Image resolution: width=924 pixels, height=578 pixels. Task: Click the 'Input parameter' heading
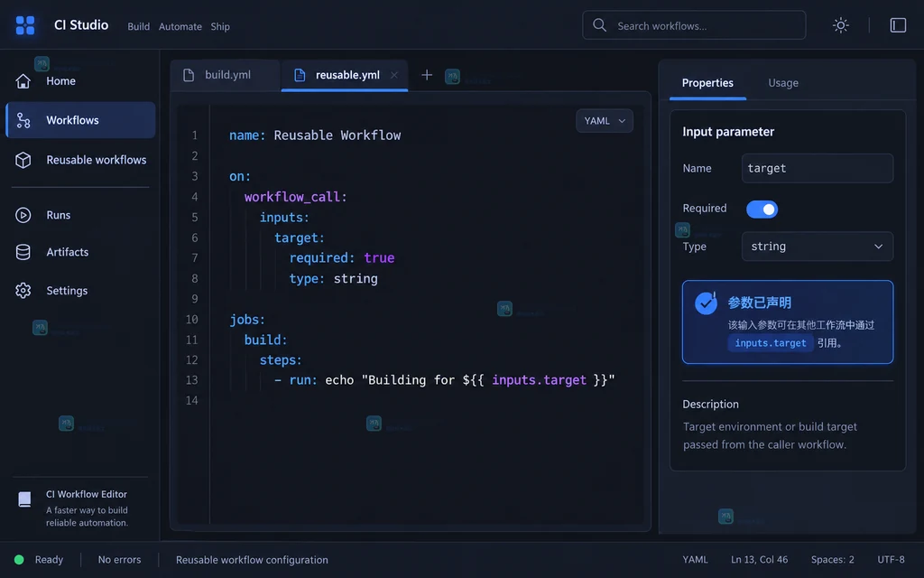[728, 132]
